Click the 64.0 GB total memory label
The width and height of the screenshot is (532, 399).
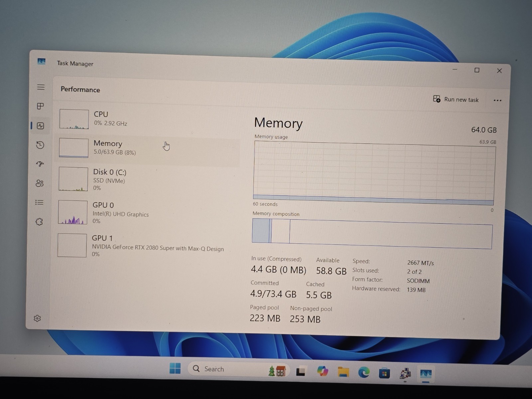point(484,130)
